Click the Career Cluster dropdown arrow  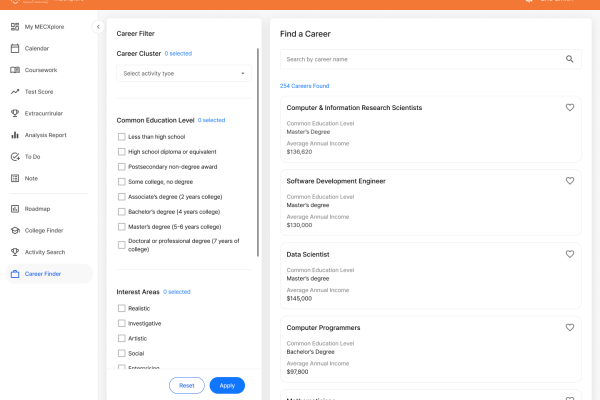[243, 73]
